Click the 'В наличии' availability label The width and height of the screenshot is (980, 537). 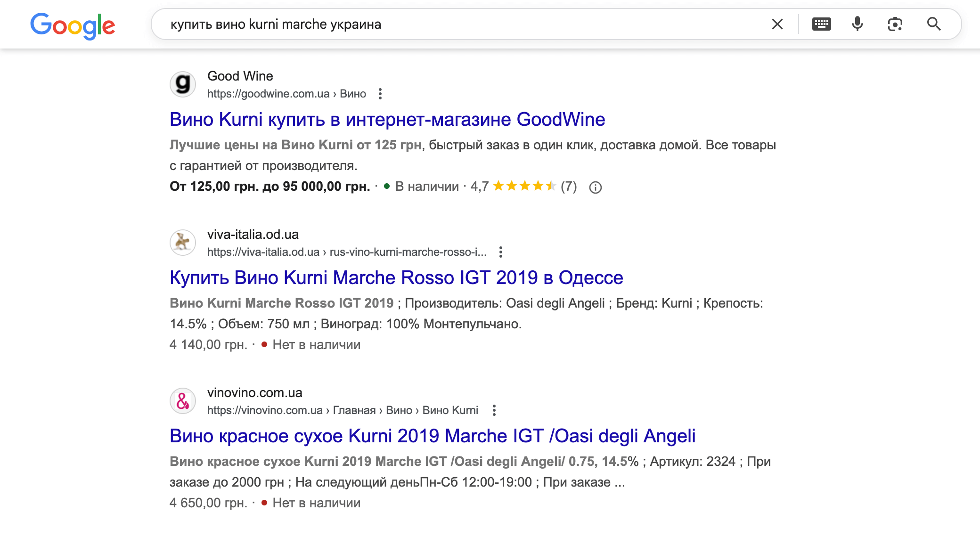(427, 187)
